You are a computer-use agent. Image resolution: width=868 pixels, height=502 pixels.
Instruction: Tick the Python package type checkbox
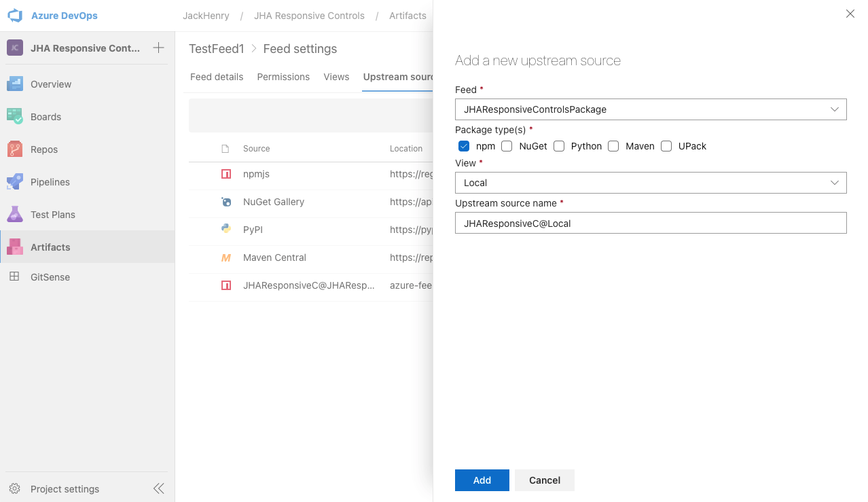point(559,146)
